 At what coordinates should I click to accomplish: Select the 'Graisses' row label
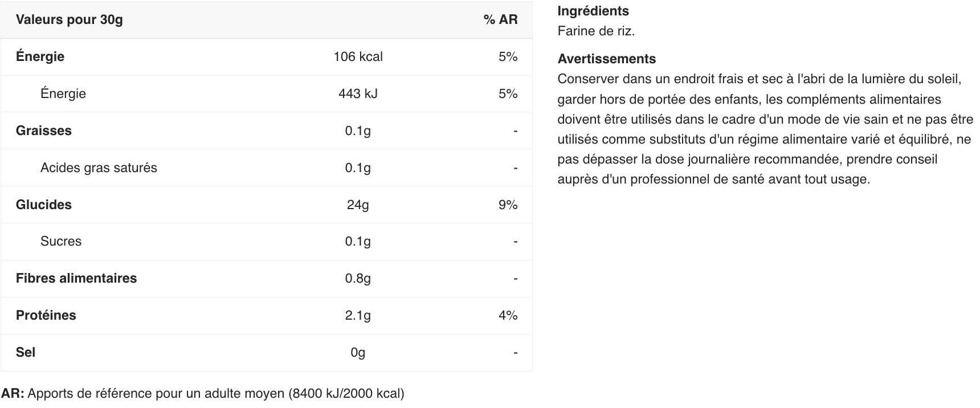pyautogui.click(x=44, y=130)
